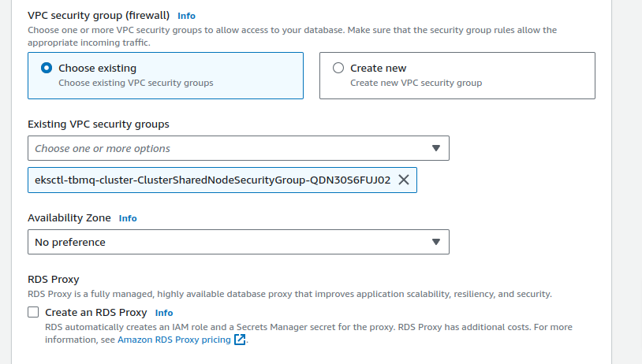642x364 pixels.
Task: Open Info link next to Create an RDS Proxy
Action: (163, 313)
